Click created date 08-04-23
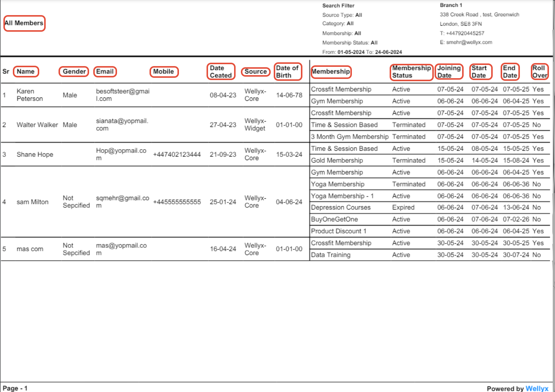555x392 pixels. tap(223, 95)
